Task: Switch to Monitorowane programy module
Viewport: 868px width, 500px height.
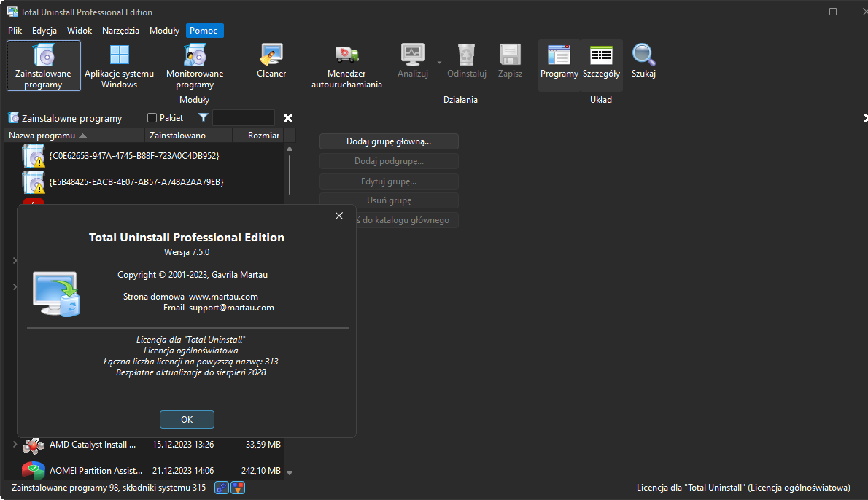Action: 194,66
